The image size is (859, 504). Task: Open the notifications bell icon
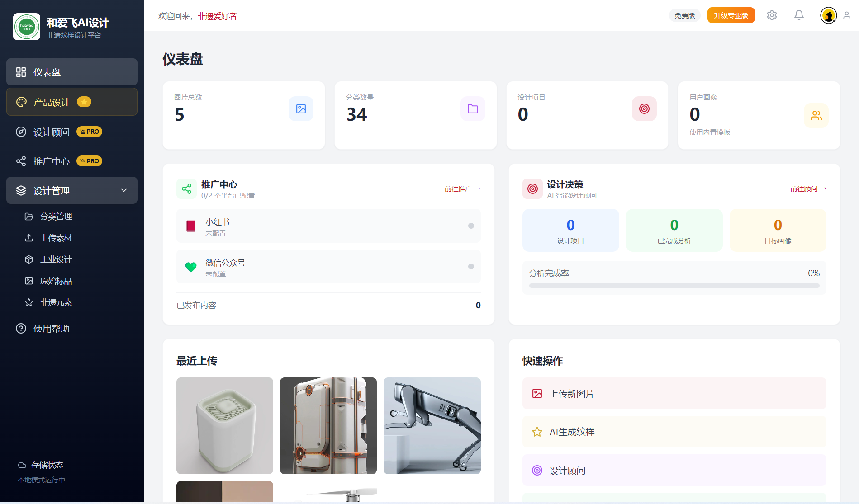click(799, 15)
